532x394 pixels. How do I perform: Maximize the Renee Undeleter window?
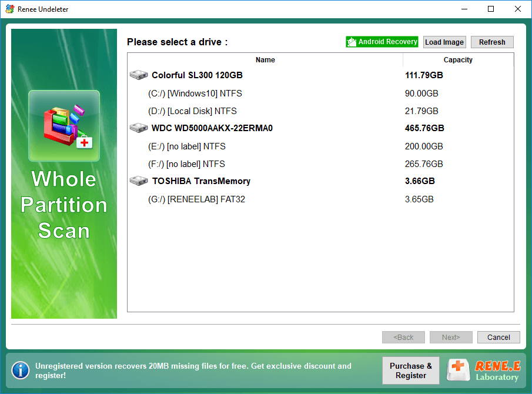[x=491, y=9]
